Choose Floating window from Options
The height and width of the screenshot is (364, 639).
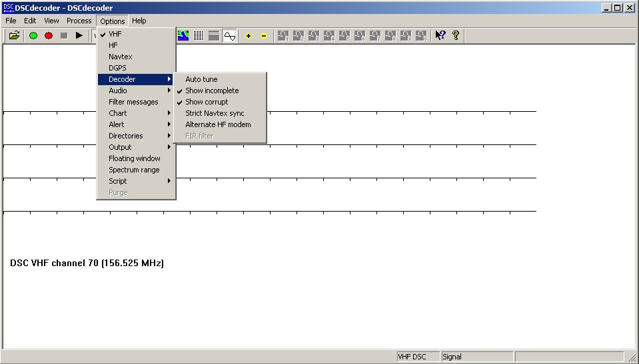(x=136, y=158)
